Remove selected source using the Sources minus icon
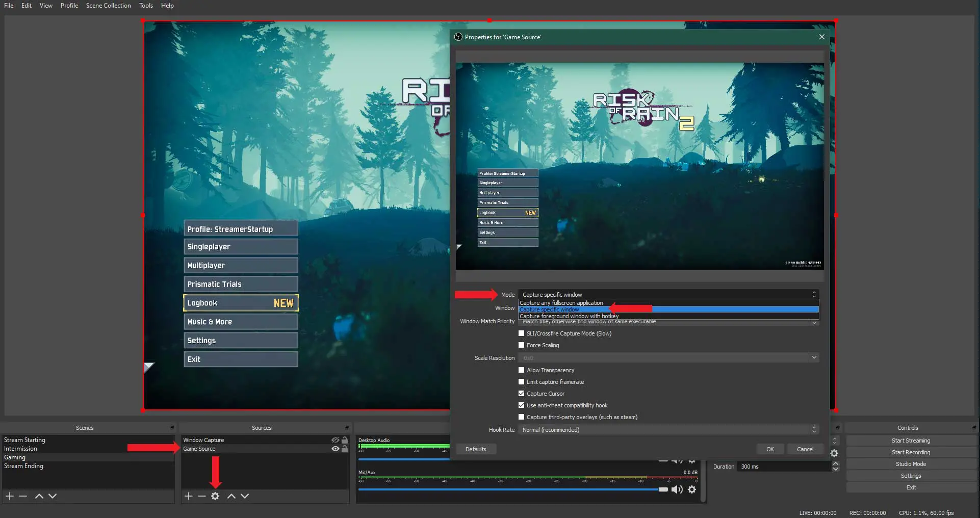Viewport: 980px width, 518px height. coord(202,496)
